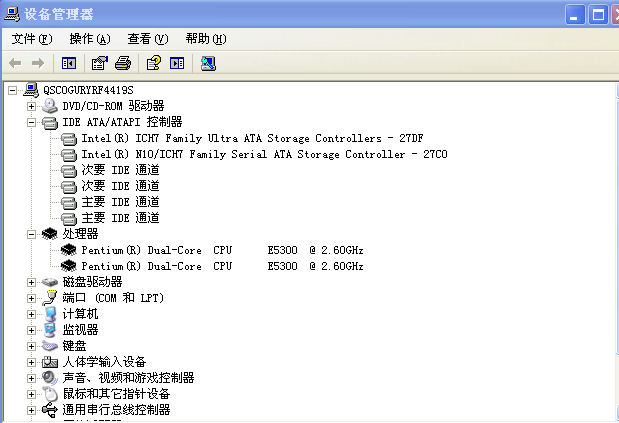The height and width of the screenshot is (423, 619).
Task: Select the 通用串行总线控制器 item
Action: (x=116, y=410)
